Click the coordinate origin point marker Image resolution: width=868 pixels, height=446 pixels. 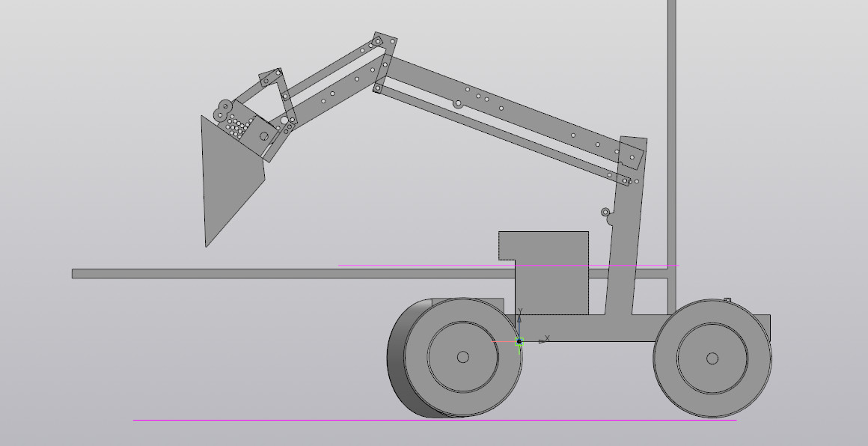pyautogui.click(x=519, y=341)
